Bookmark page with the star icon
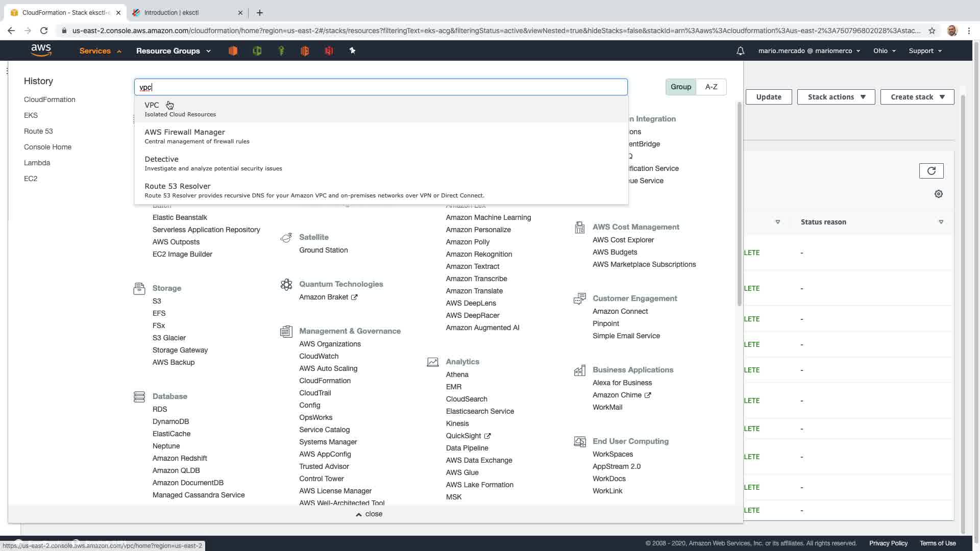Image resolution: width=980 pixels, height=551 pixels. 932,31
